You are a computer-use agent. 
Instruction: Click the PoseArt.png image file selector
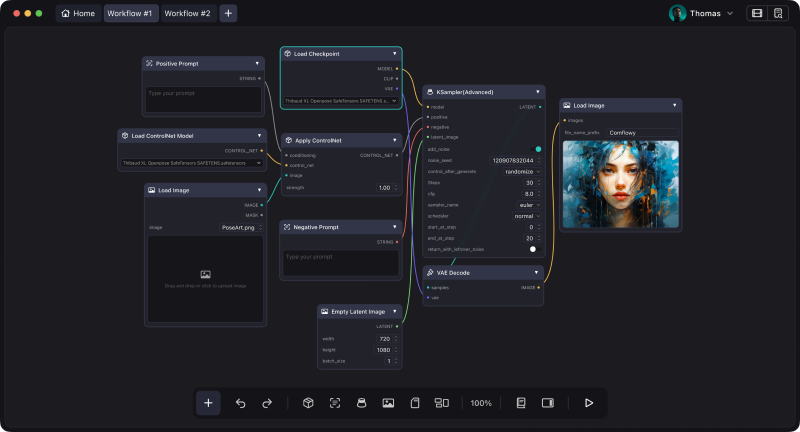coord(242,227)
